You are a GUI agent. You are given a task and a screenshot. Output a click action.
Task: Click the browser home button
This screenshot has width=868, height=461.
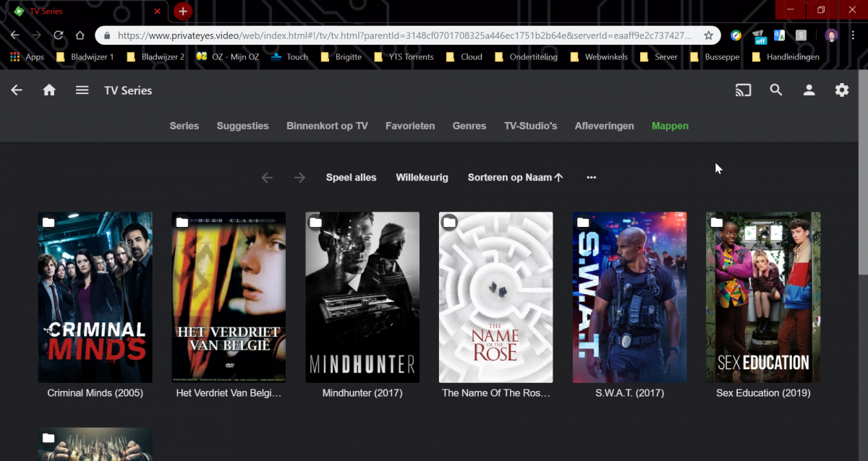(80, 35)
